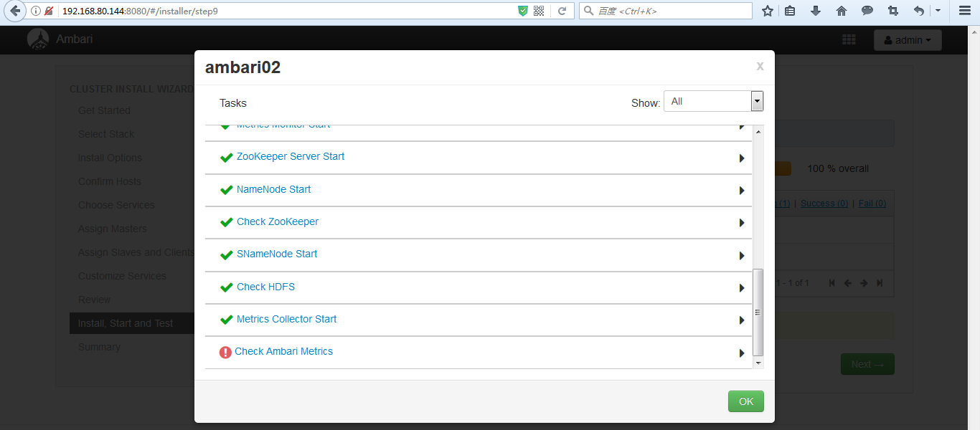This screenshot has height=430, width=980.
Task: Select Get Started wizard step
Action: (104, 110)
